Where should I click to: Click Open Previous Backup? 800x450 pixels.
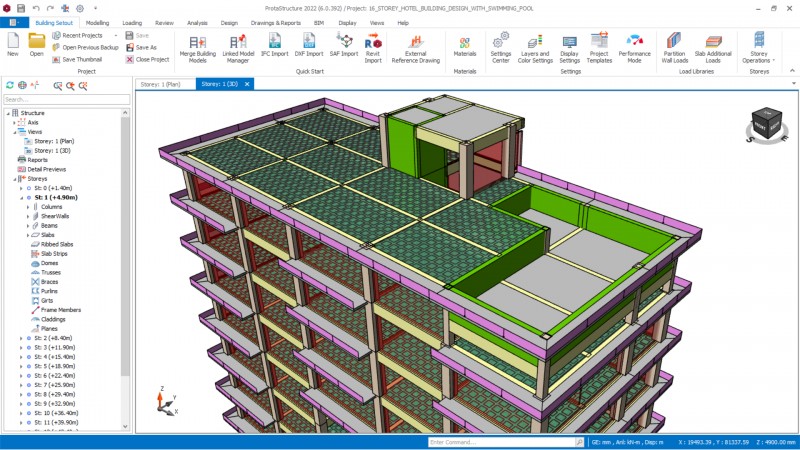click(85, 47)
